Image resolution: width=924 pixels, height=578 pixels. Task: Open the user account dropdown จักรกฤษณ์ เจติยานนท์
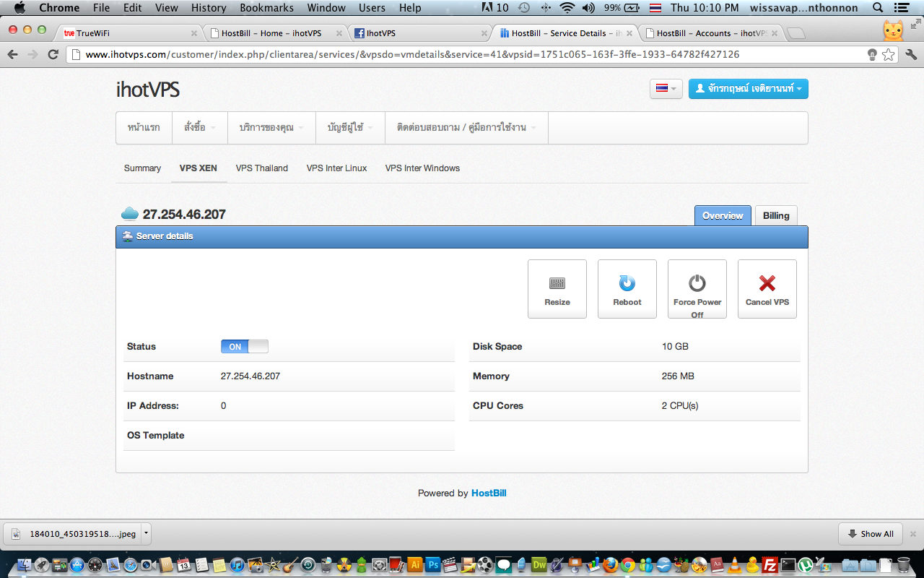click(749, 89)
